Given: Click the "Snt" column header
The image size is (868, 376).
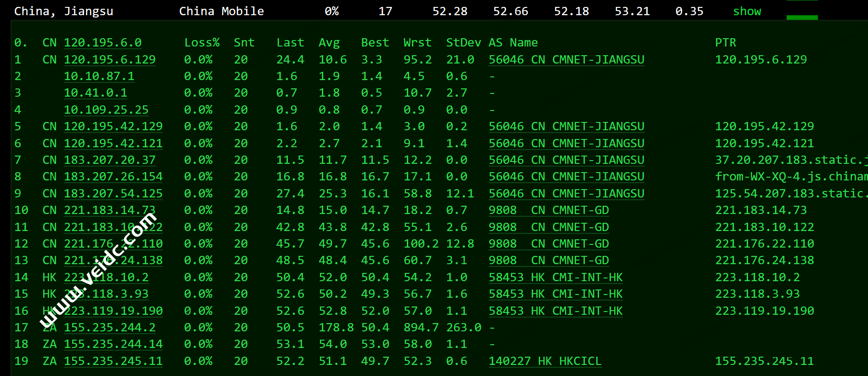Looking at the screenshot, I should 244,43.
